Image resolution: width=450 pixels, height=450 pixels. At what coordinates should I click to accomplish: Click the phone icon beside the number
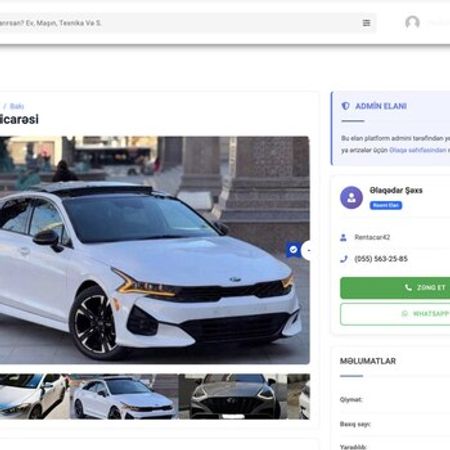click(x=344, y=259)
